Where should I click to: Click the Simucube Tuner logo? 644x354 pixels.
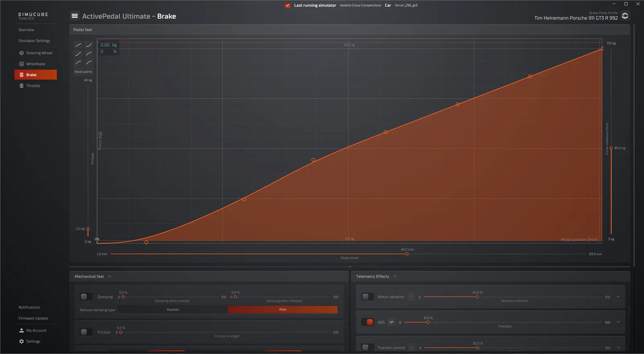click(x=33, y=16)
